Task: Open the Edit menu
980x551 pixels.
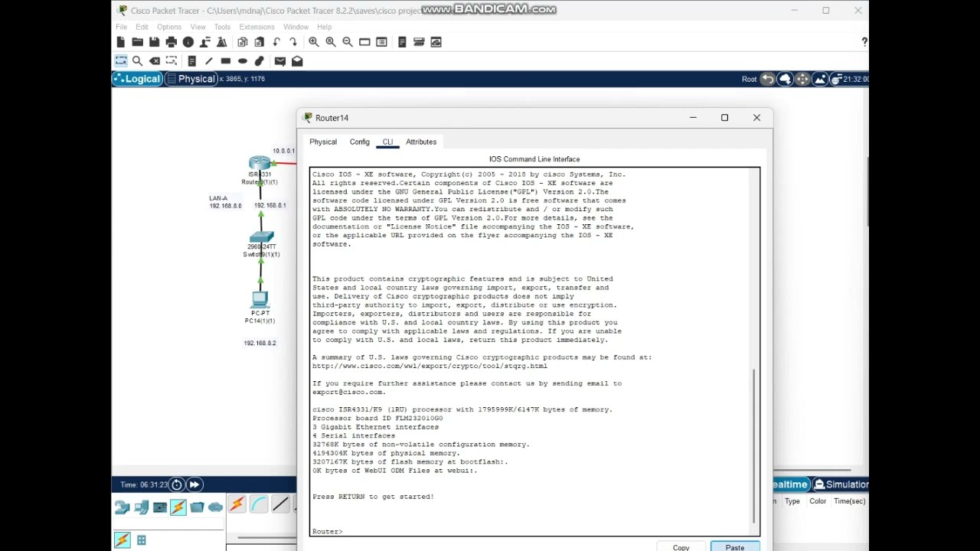Action: pos(142,27)
